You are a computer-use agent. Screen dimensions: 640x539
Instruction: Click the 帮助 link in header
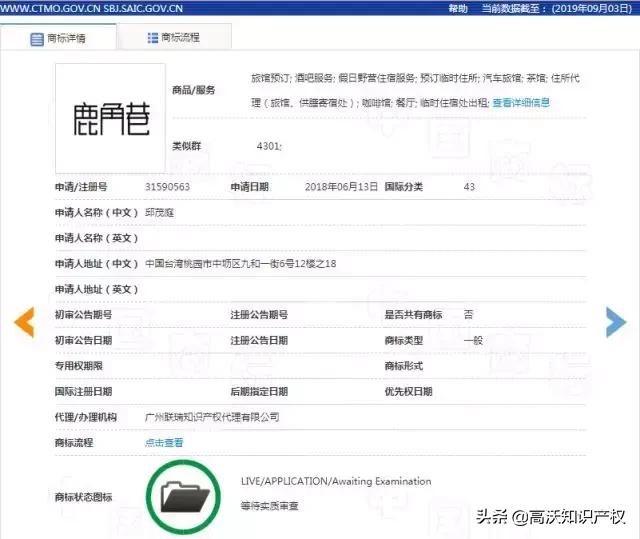coord(458,8)
